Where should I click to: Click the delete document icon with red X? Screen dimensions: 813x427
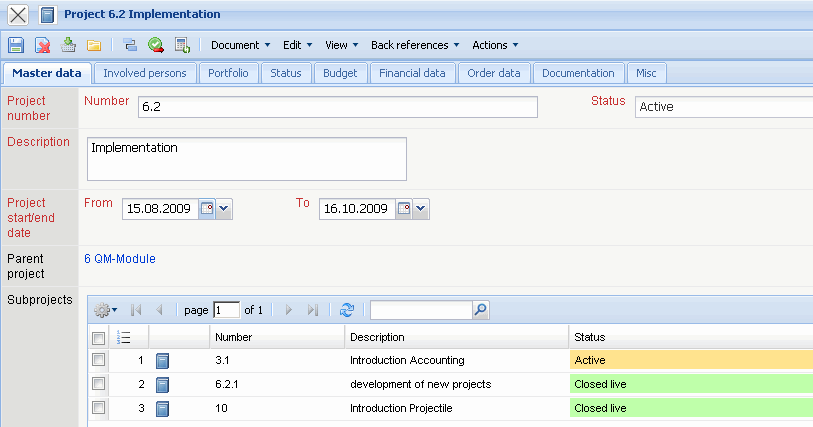[43, 45]
